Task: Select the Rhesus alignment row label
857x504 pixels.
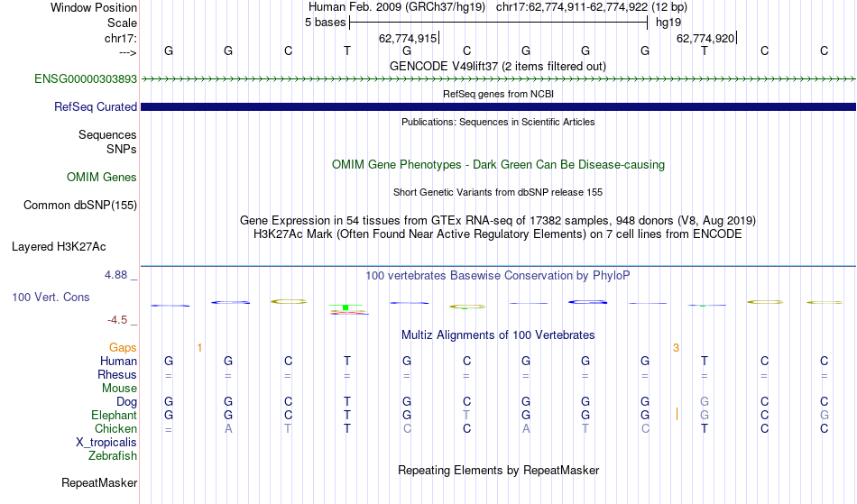Action: coord(116,374)
